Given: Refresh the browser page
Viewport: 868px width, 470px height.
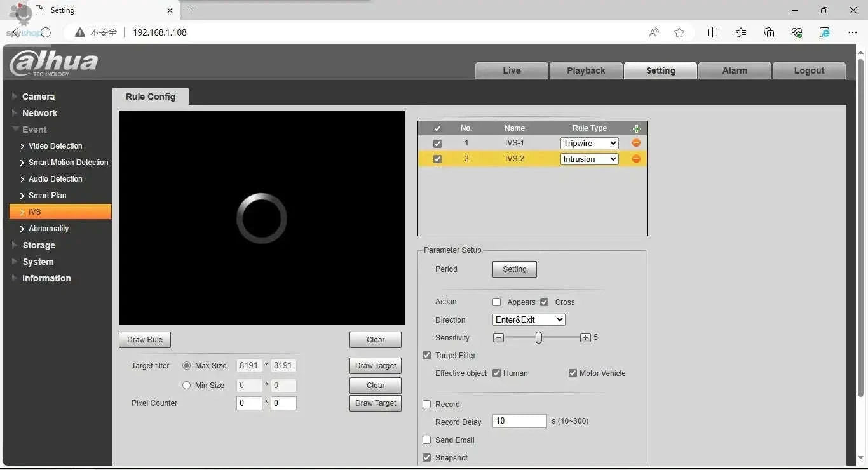Looking at the screenshot, I should pyautogui.click(x=46, y=32).
